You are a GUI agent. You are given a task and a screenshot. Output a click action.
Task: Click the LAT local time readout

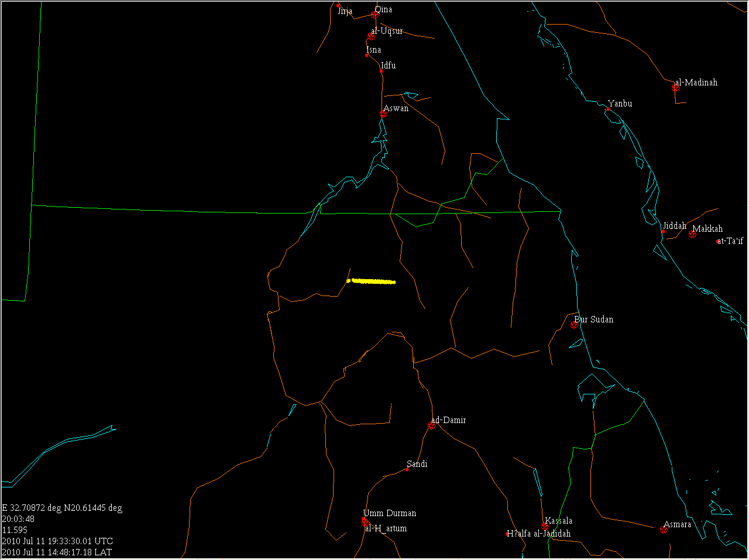tap(57, 552)
